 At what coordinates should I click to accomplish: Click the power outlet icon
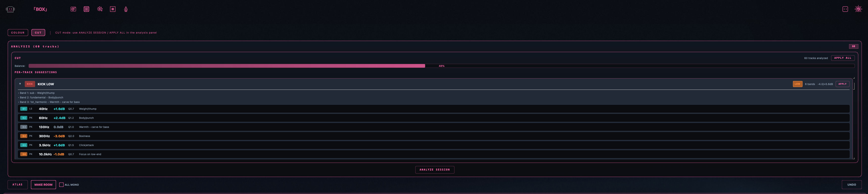pos(845,9)
